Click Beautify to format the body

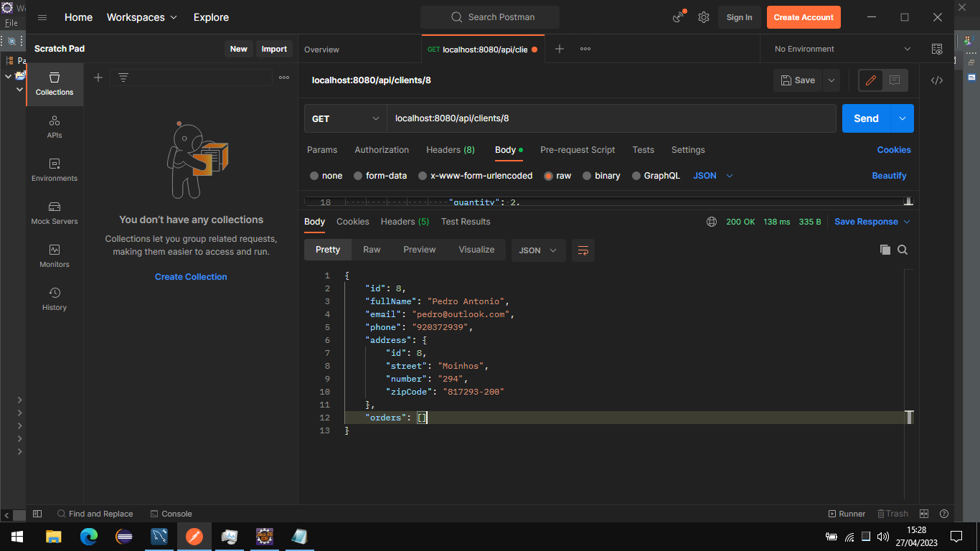tap(889, 176)
